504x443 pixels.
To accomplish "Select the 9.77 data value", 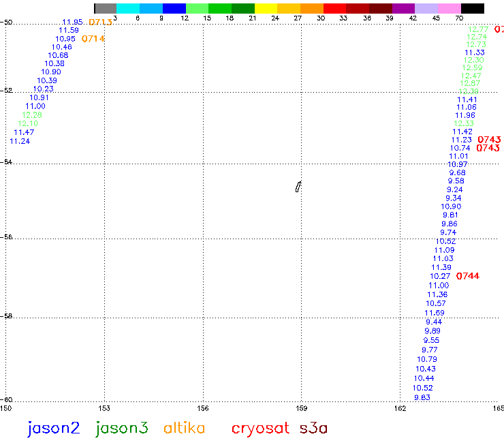I will click(x=430, y=350).
